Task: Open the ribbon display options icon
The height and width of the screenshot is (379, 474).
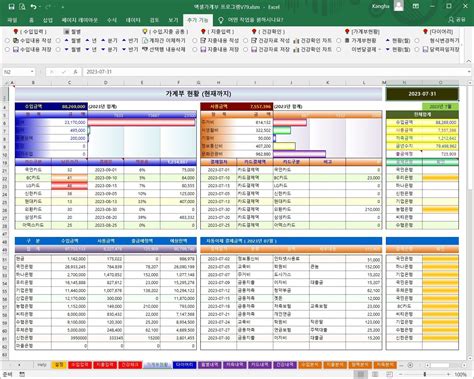Action: click(416, 6)
